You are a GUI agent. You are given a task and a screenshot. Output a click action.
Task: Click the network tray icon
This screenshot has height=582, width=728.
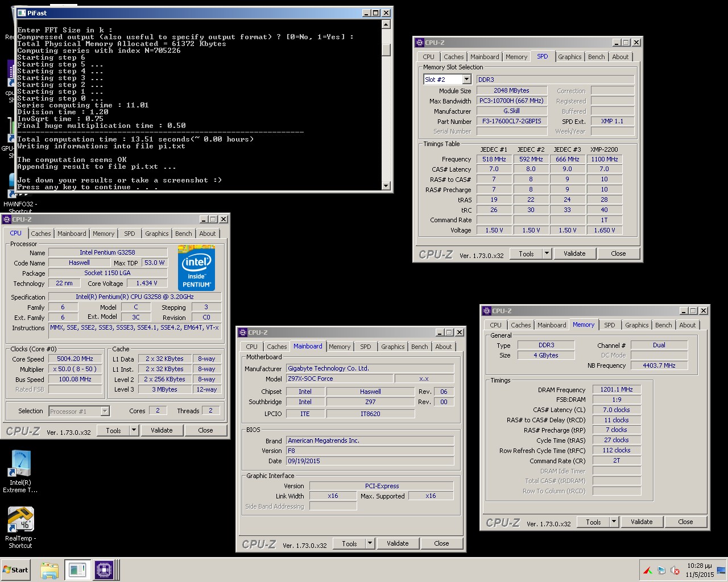coord(661,570)
